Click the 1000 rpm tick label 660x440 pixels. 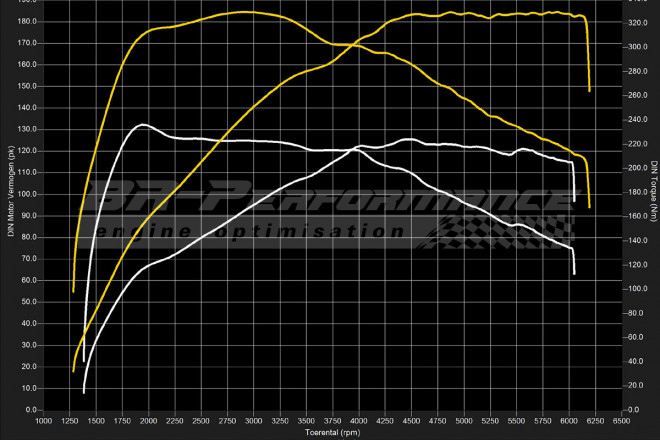tap(43, 421)
